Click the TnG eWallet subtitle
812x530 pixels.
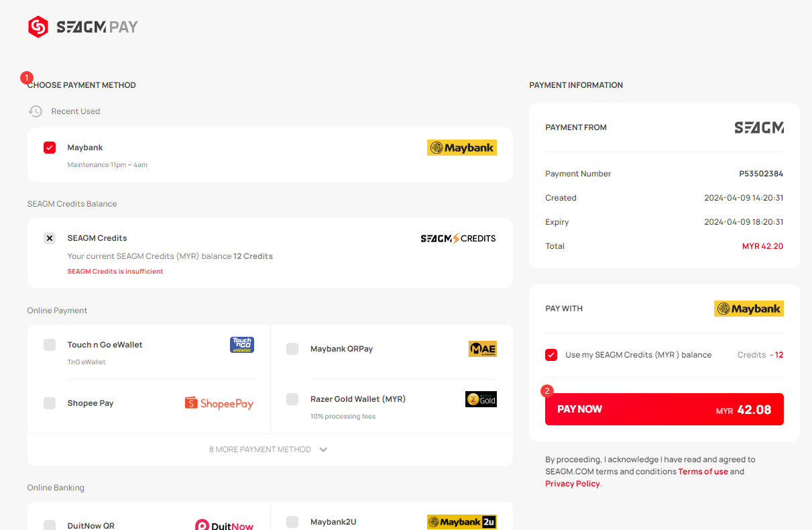[x=86, y=362]
